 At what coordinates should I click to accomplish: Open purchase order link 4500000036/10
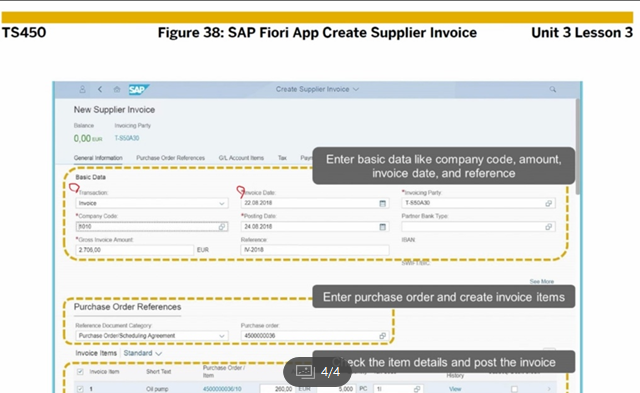coord(222,389)
